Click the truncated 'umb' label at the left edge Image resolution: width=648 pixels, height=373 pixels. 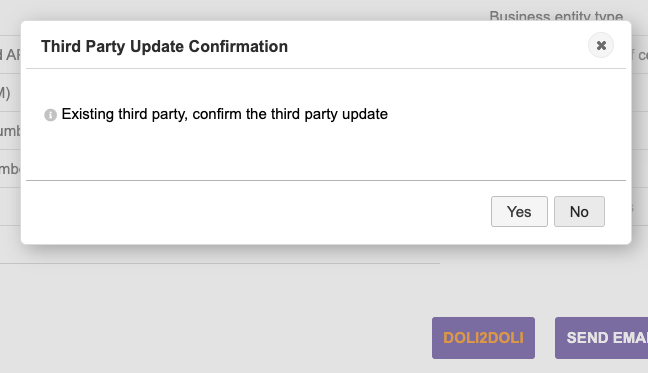(x=10, y=131)
